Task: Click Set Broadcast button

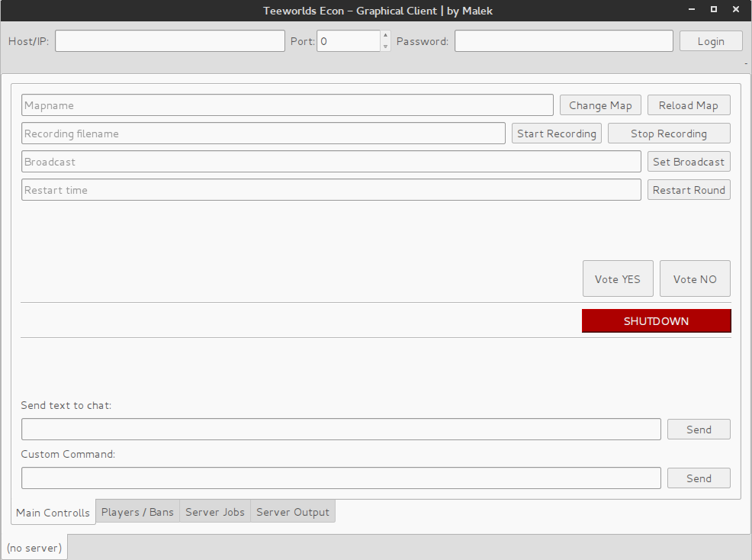Action: point(689,162)
